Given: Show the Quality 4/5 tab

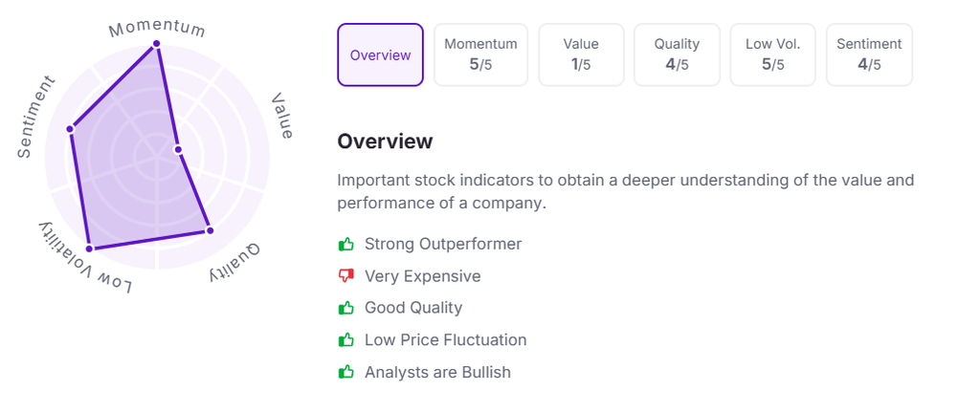Looking at the screenshot, I should (x=677, y=54).
